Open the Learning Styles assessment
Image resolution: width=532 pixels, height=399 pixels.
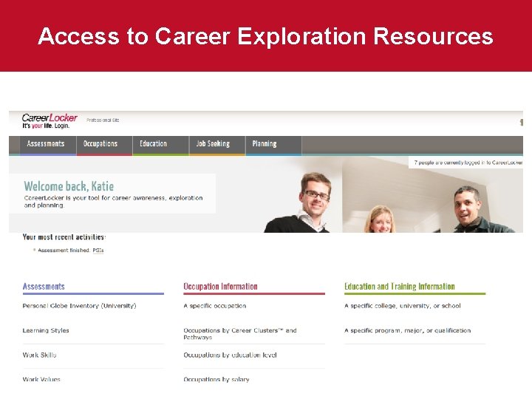point(46,330)
